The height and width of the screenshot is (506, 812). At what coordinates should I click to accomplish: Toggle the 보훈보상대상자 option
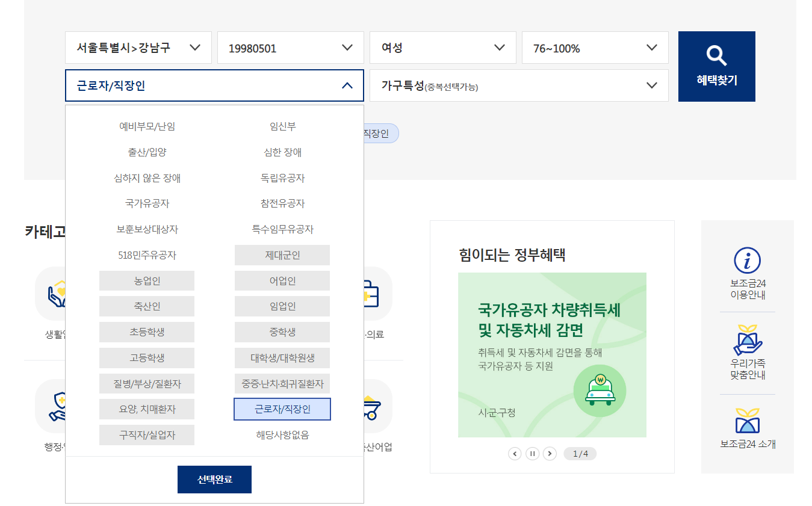tap(147, 229)
